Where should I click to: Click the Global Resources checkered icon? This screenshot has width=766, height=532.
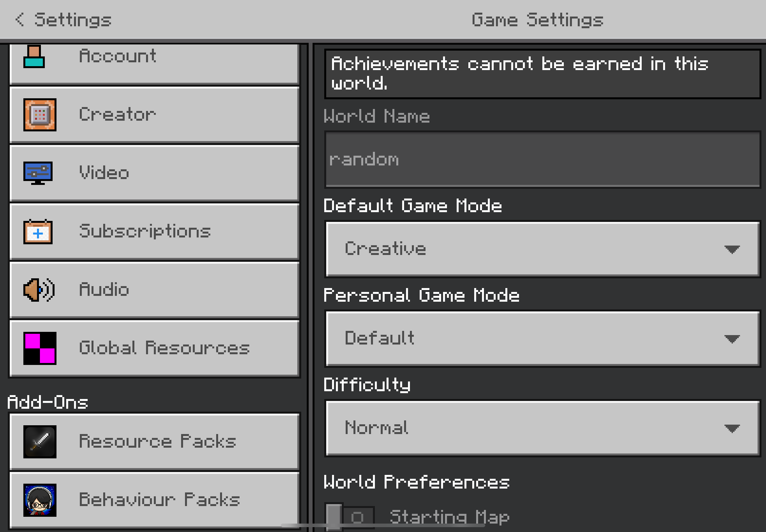tap(40, 348)
